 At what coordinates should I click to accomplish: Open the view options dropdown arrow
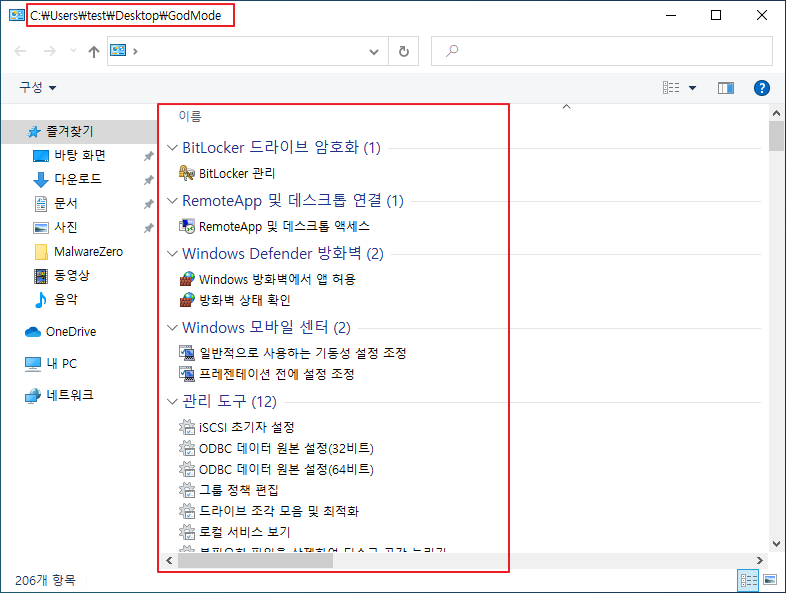click(692, 88)
